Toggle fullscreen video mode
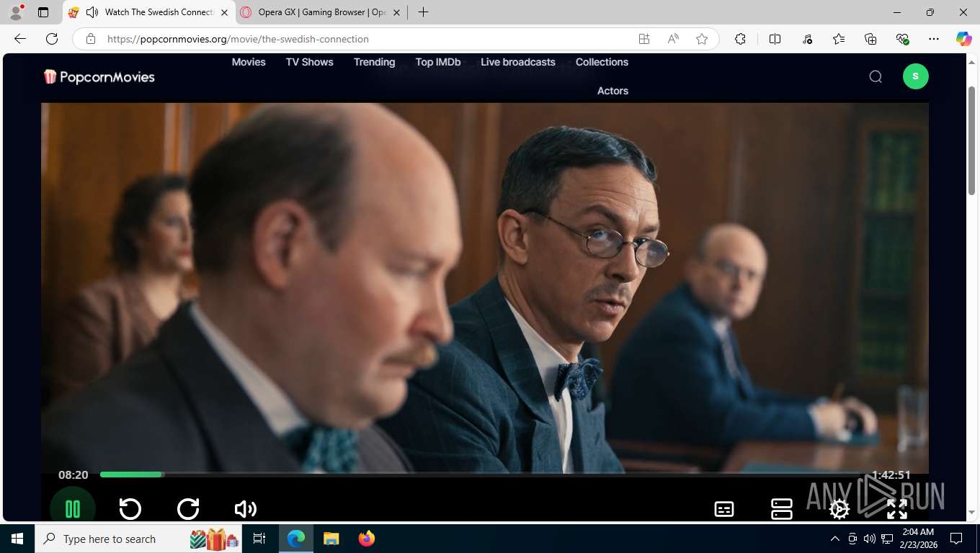The width and height of the screenshot is (980, 553). coord(897,509)
